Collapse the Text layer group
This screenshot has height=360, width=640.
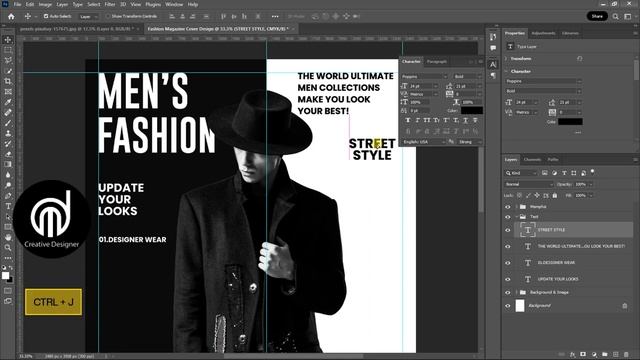pos(516,217)
